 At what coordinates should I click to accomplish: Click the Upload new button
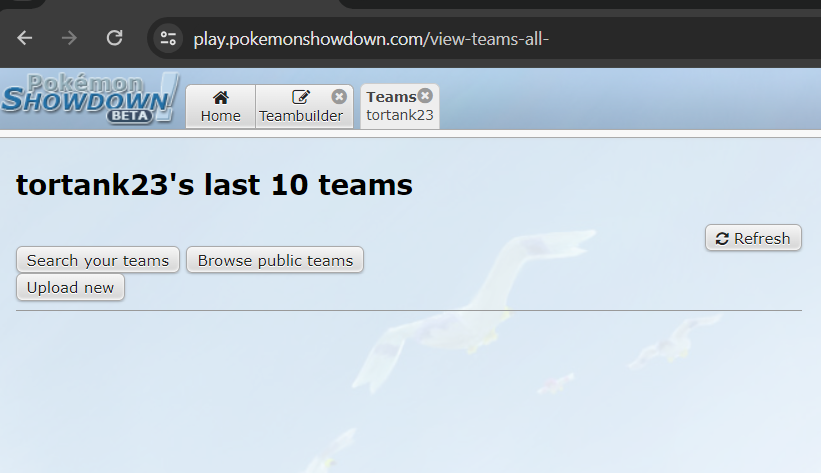(70, 288)
